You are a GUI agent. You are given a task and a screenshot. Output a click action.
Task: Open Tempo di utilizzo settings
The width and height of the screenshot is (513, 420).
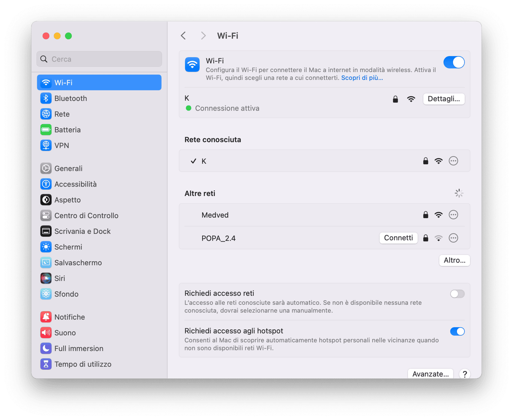99,364
